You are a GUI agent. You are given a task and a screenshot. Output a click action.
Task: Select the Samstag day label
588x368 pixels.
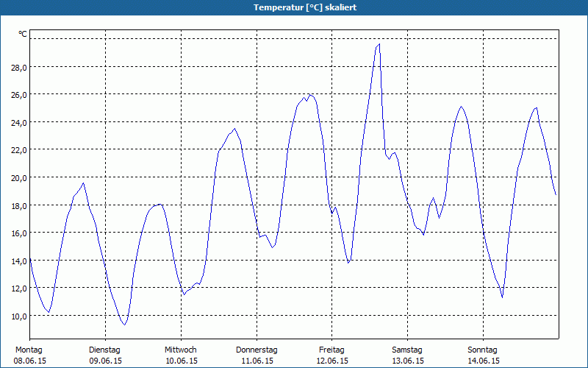(407, 350)
